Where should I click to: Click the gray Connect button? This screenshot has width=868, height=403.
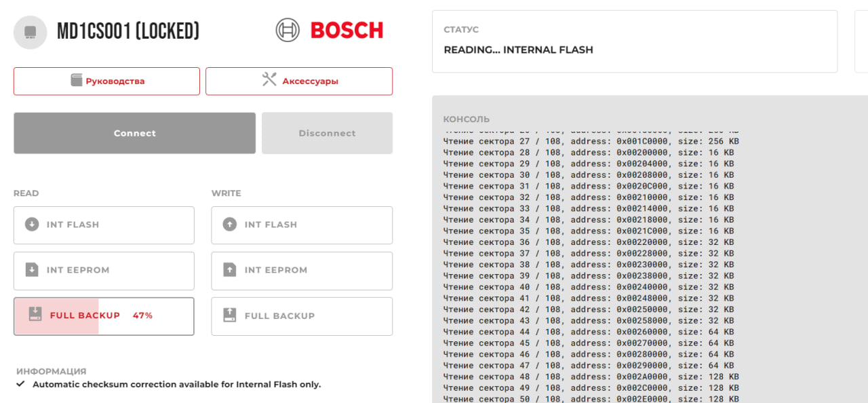coord(134,133)
